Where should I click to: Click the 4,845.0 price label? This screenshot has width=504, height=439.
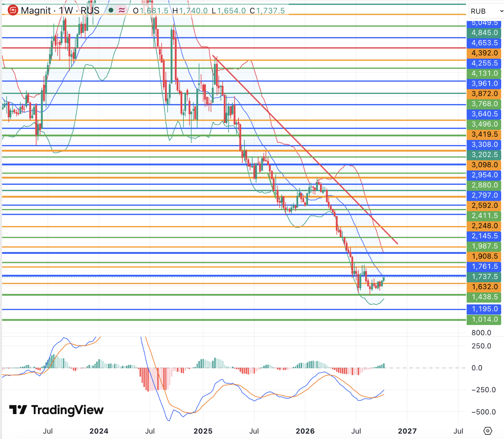click(484, 33)
